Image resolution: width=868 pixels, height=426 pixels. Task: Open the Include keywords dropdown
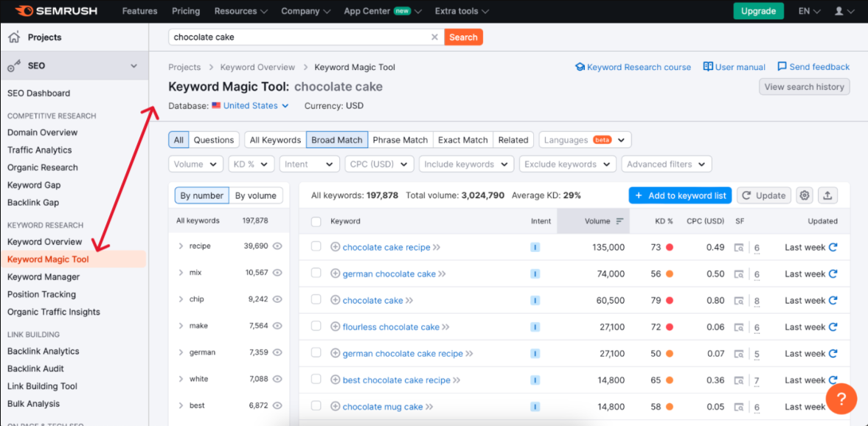point(467,164)
